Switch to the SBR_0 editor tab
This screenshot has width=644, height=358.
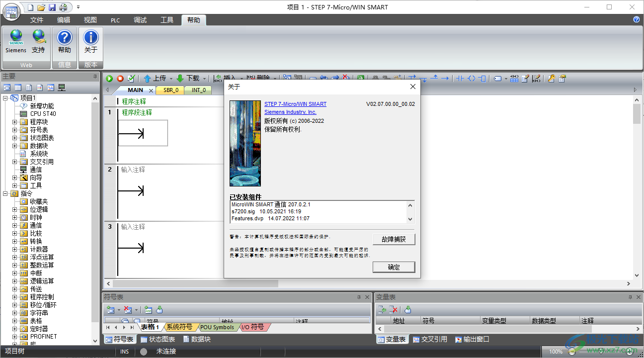click(170, 90)
